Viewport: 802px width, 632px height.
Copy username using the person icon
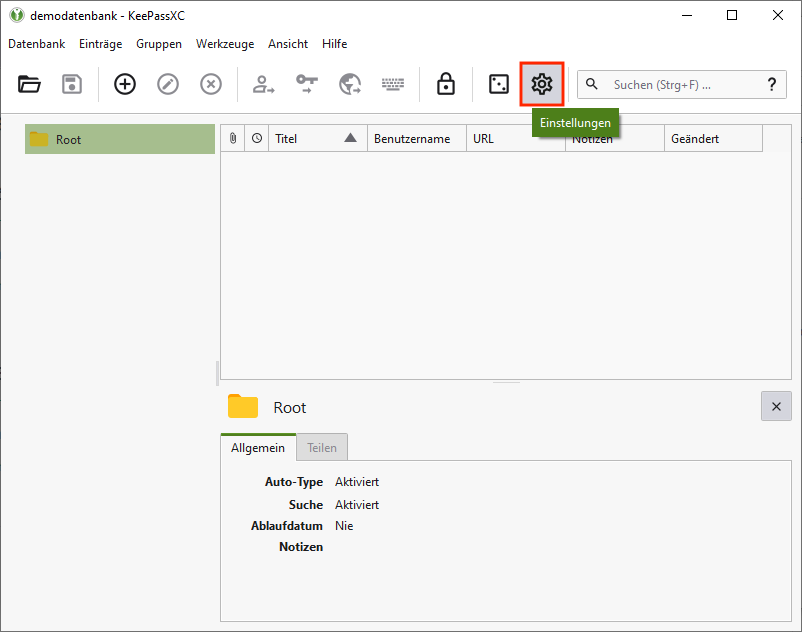[x=263, y=85]
